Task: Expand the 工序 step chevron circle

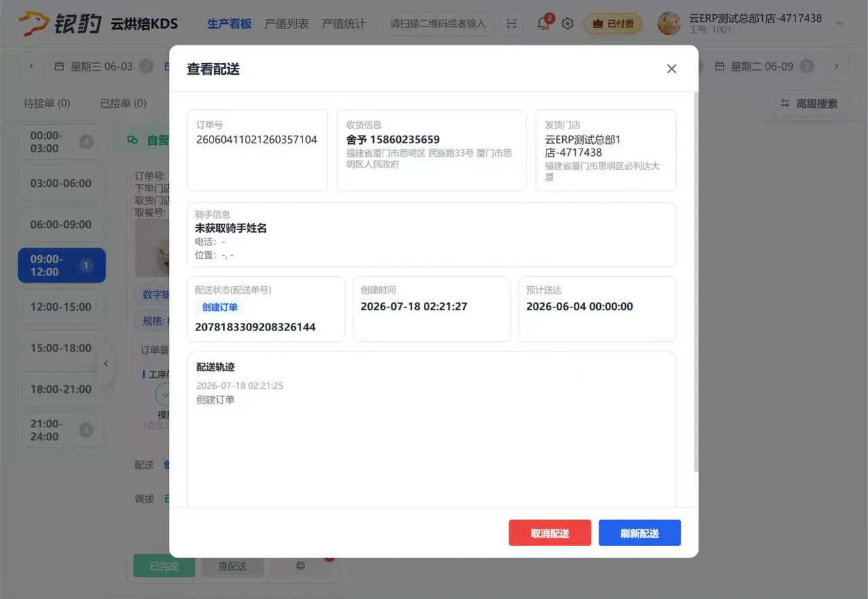Action: tap(163, 394)
